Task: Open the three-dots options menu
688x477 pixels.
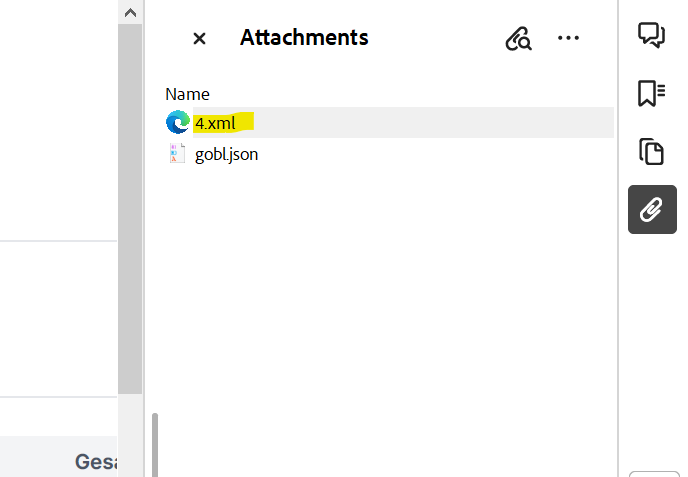Action: click(568, 38)
